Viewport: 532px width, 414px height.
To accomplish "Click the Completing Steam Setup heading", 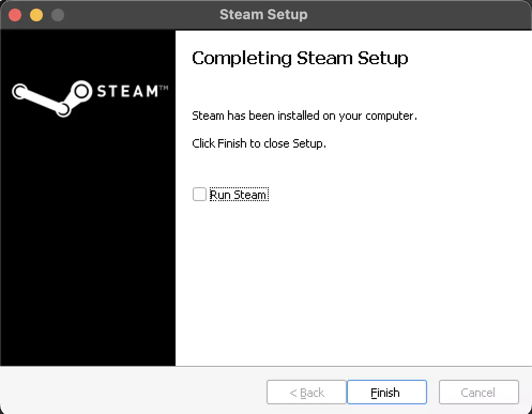I will 300,58.
